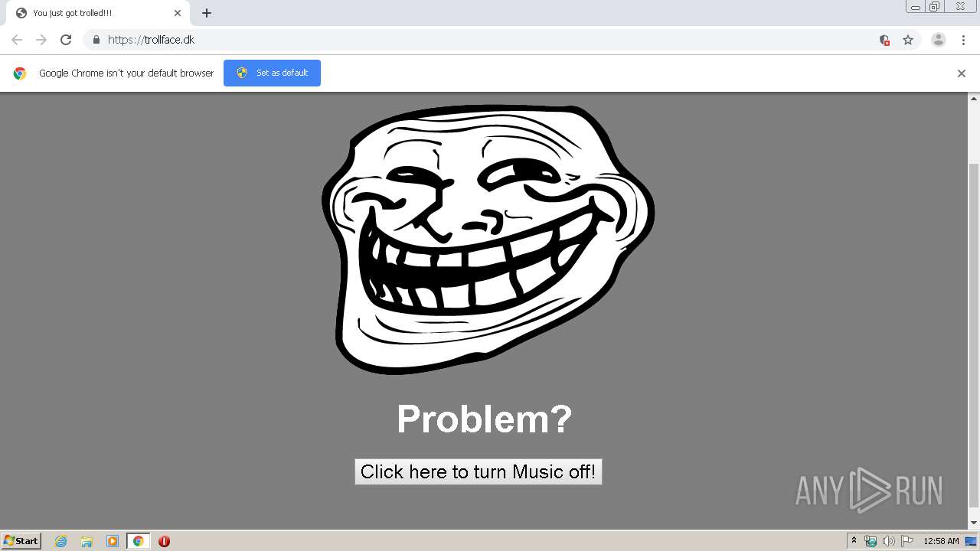Viewport: 980px width, 551px height.
Task: Click the Chrome logo in the notification bar
Action: coord(20,73)
